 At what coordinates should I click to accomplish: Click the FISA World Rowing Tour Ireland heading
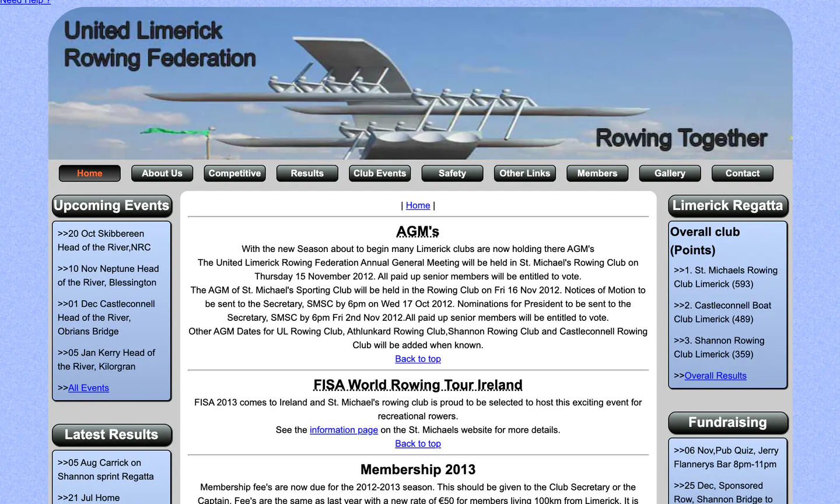point(418,385)
